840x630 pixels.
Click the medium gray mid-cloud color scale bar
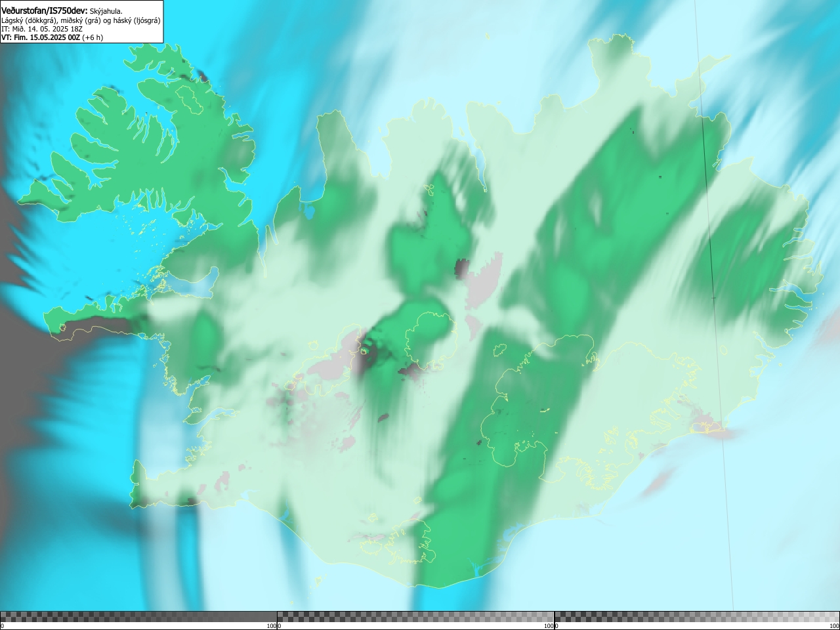[x=415, y=617]
